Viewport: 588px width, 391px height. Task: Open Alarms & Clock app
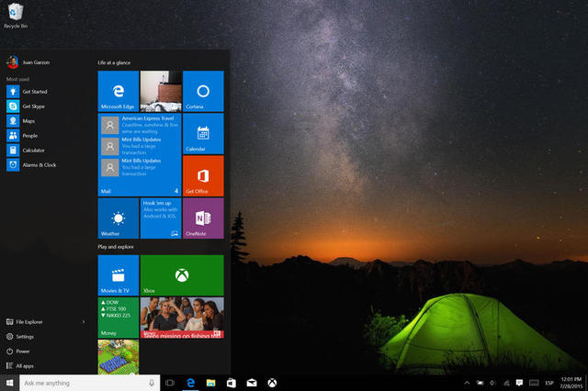pyautogui.click(x=31, y=165)
